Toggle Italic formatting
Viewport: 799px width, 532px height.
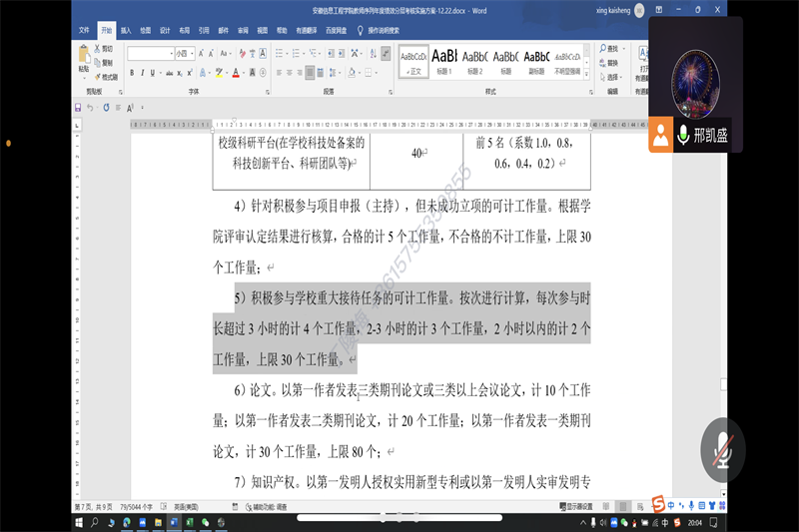pos(144,73)
